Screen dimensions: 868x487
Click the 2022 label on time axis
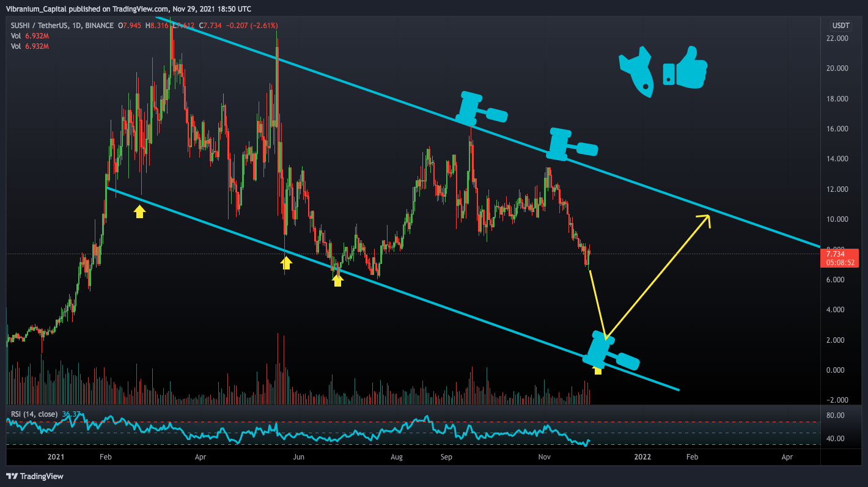click(x=642, y=456)
